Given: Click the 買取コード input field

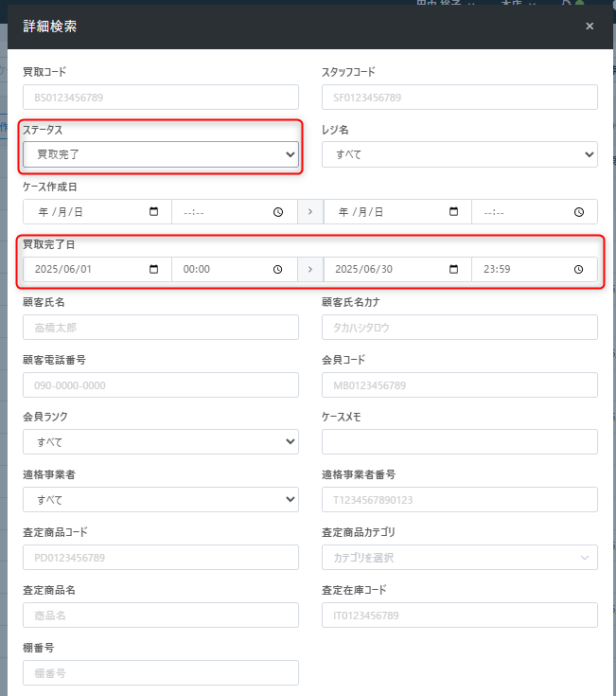Looking at the screenshot, I should (161, 97).
